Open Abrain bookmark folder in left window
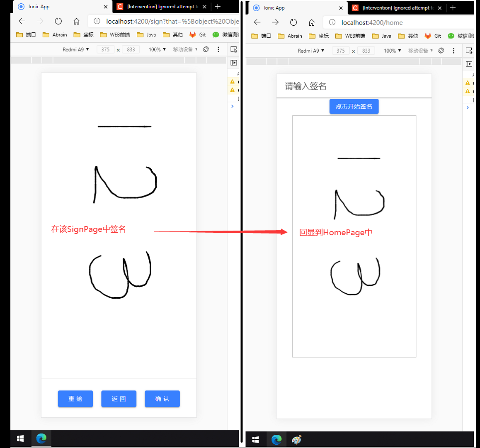The width and height of the screenshot is (480, 448). coord(55,34)
